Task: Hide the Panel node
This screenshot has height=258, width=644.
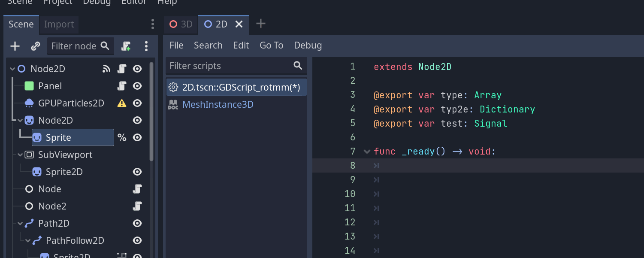Action: pyautogui.click(x=137, y=86)
